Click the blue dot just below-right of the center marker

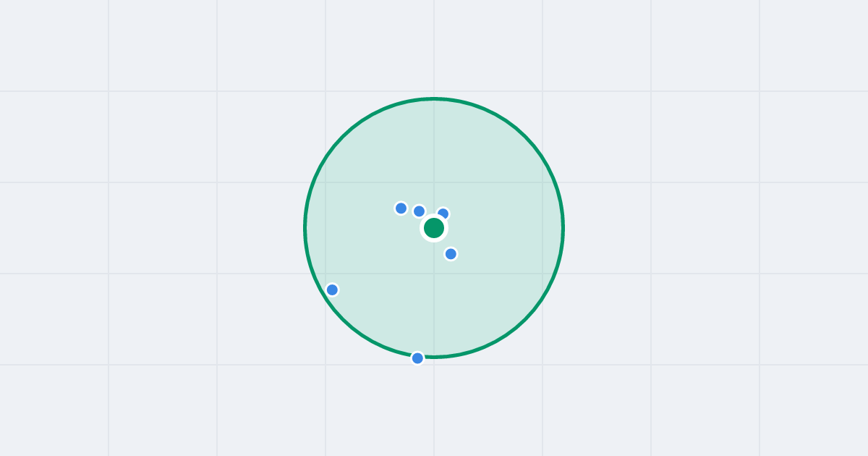(451, 254)
